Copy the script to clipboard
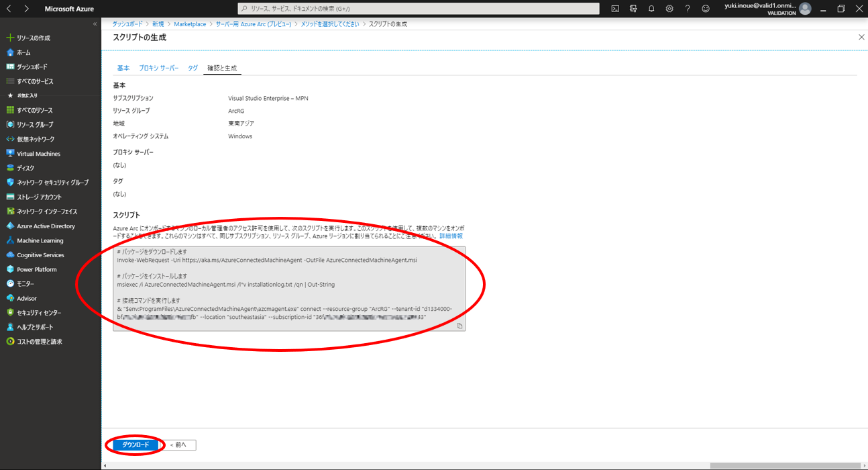Image resolution: width=868 pixels, height=470 pixels. (x=459, y=326)
